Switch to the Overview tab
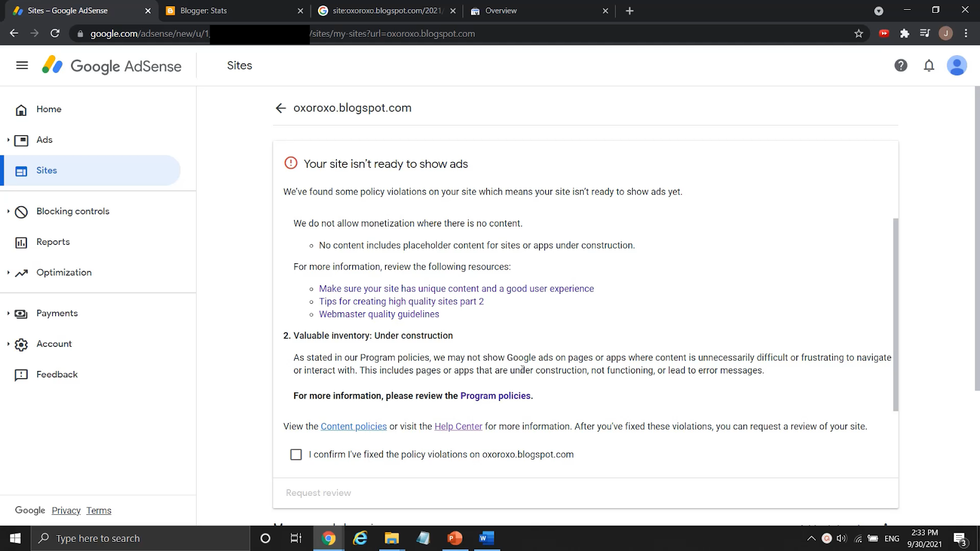This screenshot has height=551, width=980. 539,10
